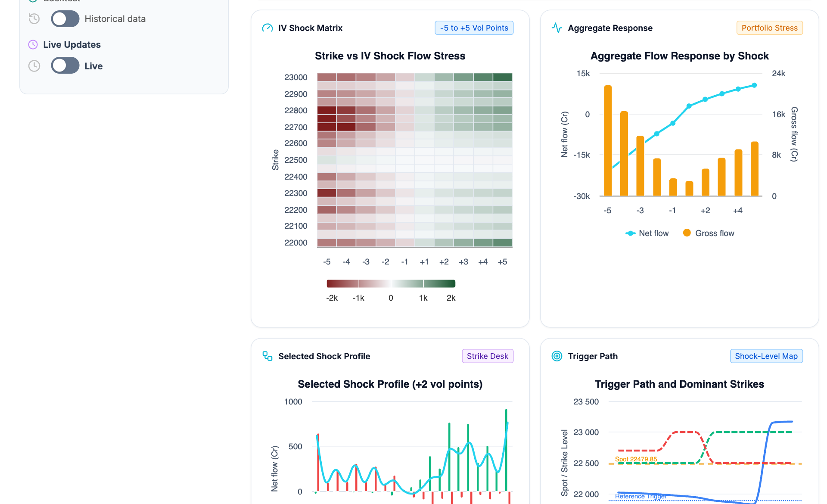
Task: Click the 'Spot 22479.85' label
Action: (x=636, y=459)
